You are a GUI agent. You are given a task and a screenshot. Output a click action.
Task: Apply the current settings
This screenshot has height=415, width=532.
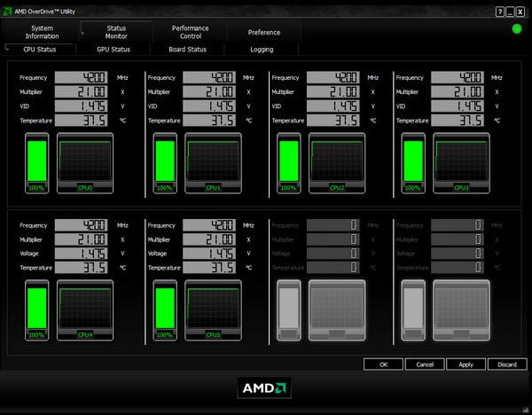point(465,364)
